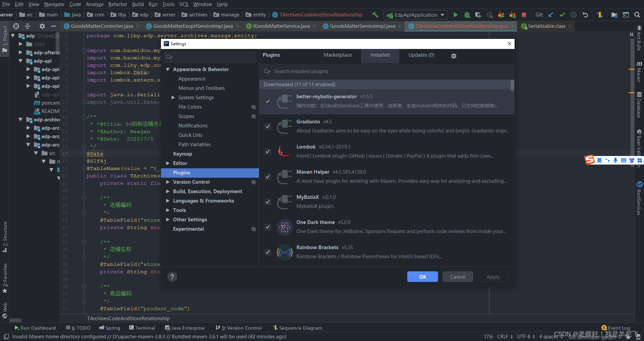
Task: Click project panel locate target icon
Action: point(16,26)
